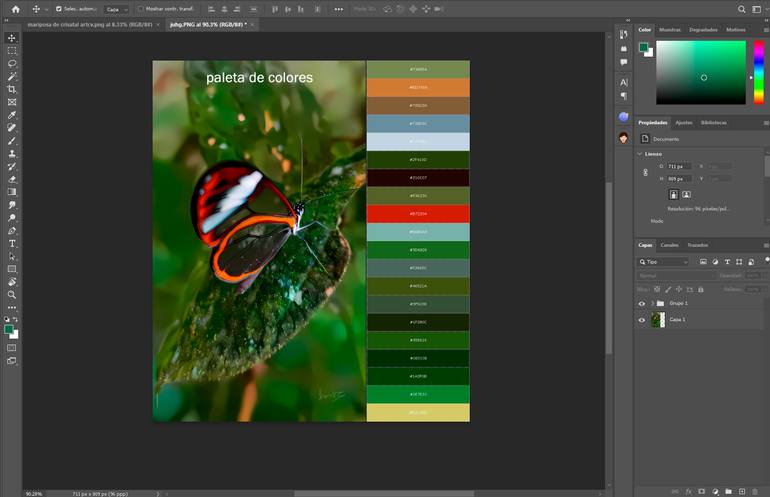Create a new layer from Layers panel

click(741, 491)
